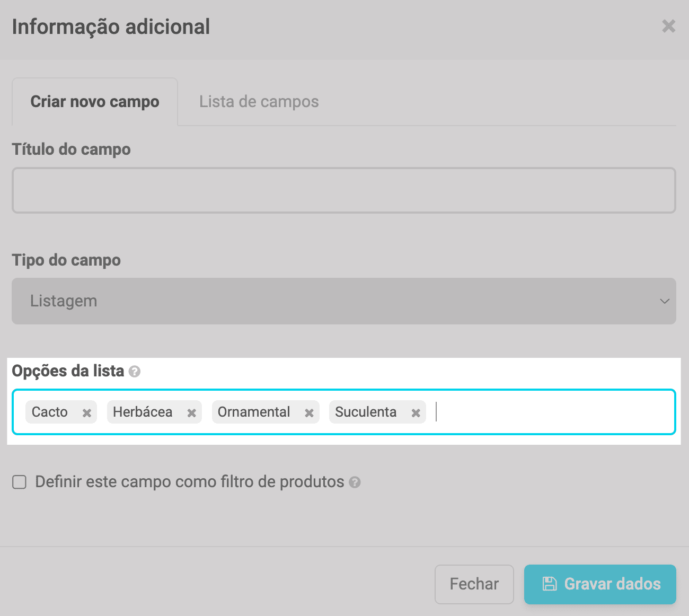Click the chevron arrow on Tipo do campo

[664, 301]
